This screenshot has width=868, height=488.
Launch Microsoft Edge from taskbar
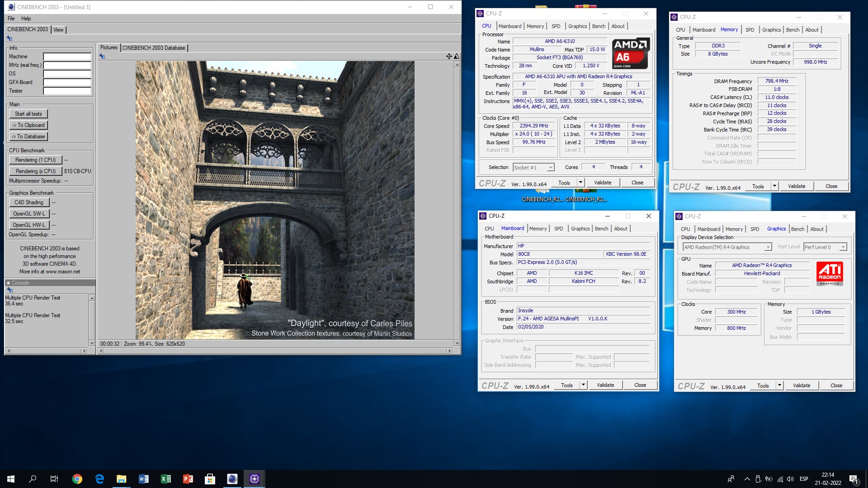point(99,479)
